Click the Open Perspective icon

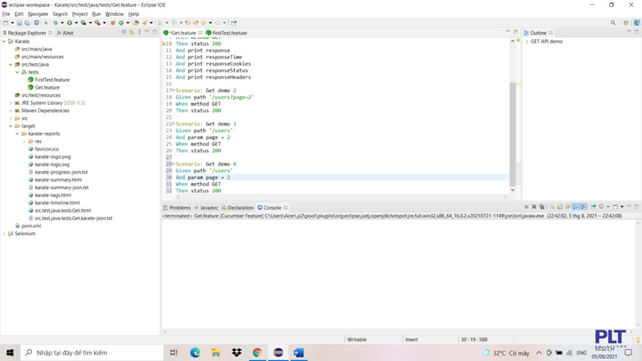click(626, 23)
